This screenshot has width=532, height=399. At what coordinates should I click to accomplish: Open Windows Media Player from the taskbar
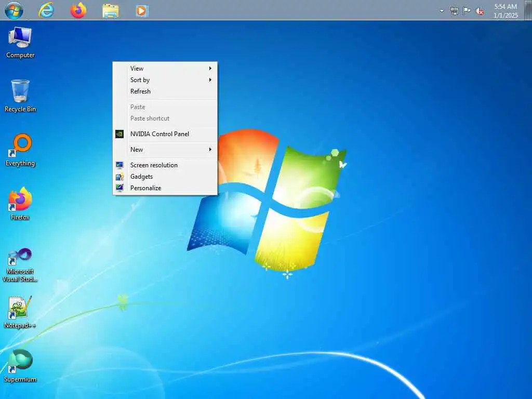click(142, 11)
